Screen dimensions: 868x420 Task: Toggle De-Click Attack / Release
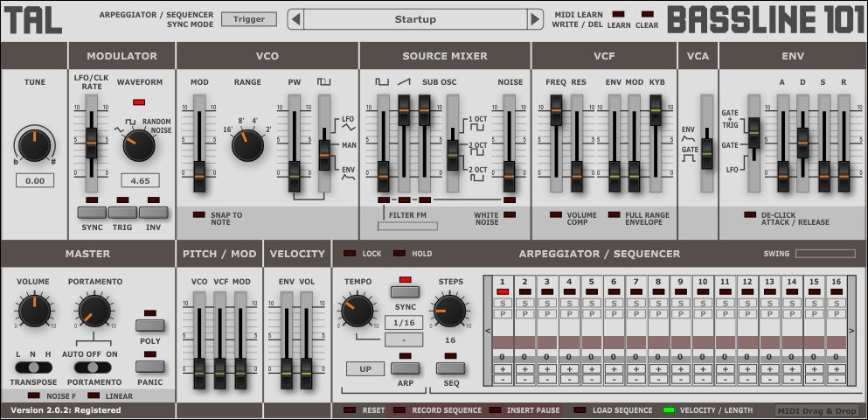click(750, 214)
